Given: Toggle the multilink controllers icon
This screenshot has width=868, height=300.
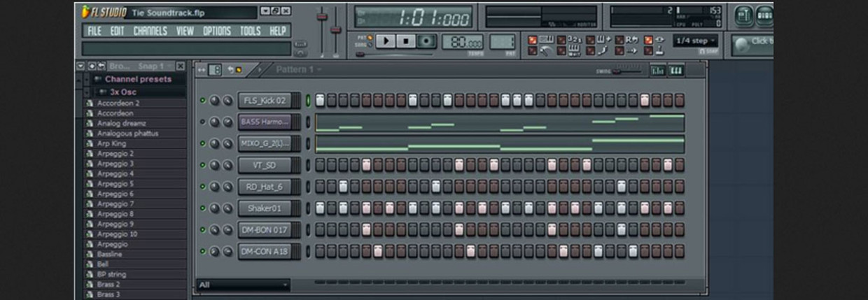Looking at the screenshot, I should point(659,39).
